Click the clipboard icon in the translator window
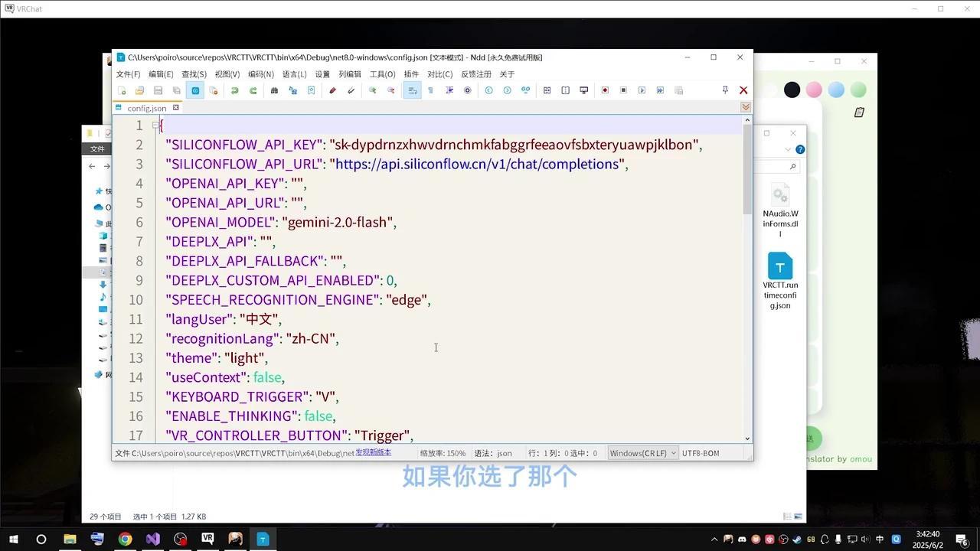 (859, 112)
